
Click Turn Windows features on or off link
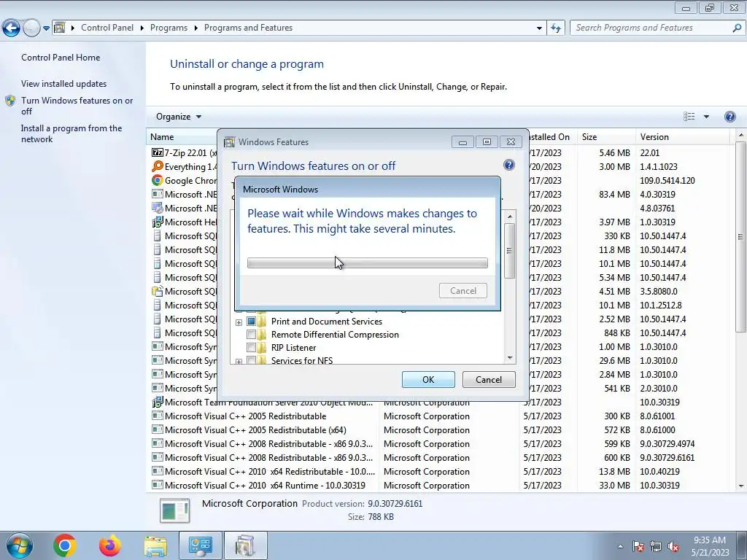77,106
